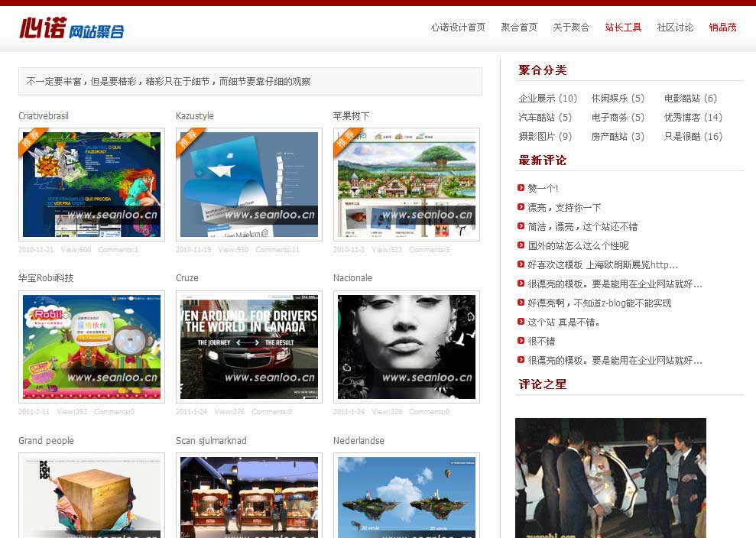Open the 华宝Robi科技 cartoon thumbnail

pyautogui.click(x=92, y=347)
